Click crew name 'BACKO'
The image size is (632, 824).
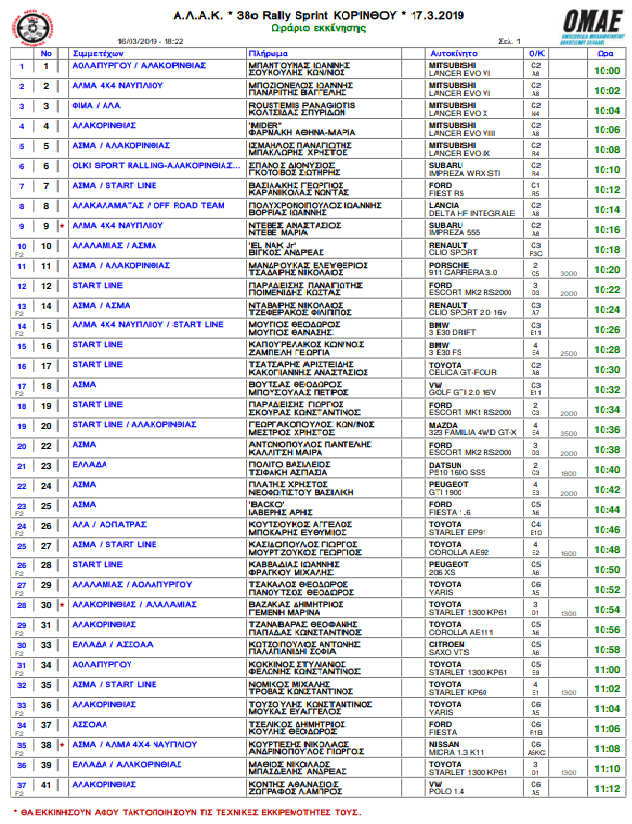(x=266, y=504)
